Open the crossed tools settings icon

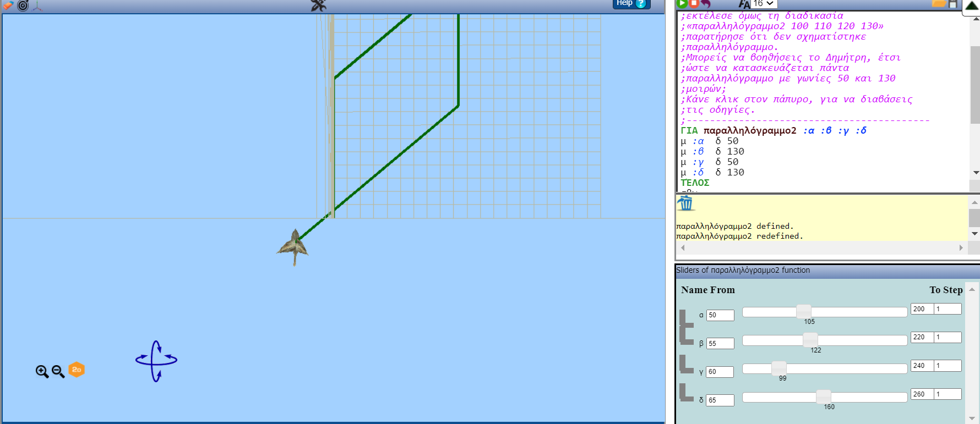[318, 5]
